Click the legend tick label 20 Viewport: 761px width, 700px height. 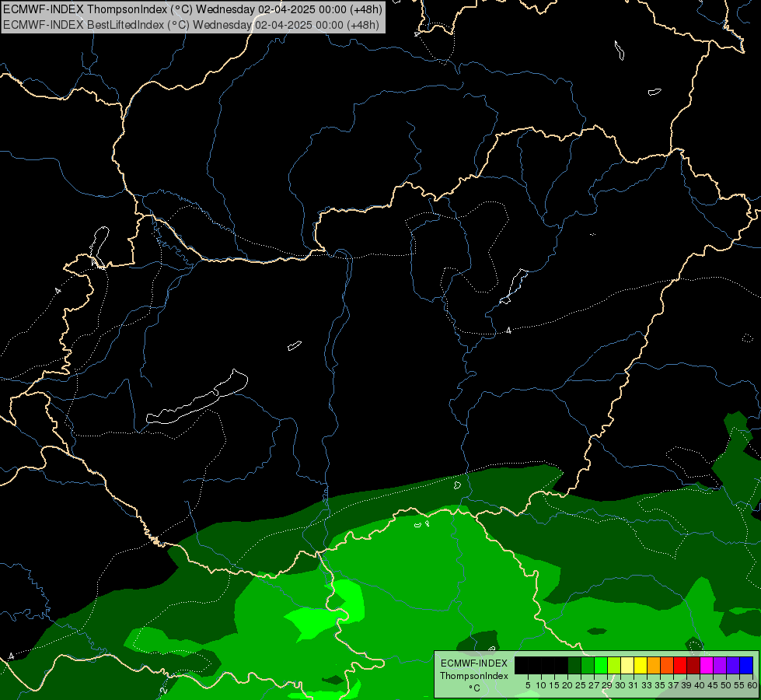click(567, 685)
